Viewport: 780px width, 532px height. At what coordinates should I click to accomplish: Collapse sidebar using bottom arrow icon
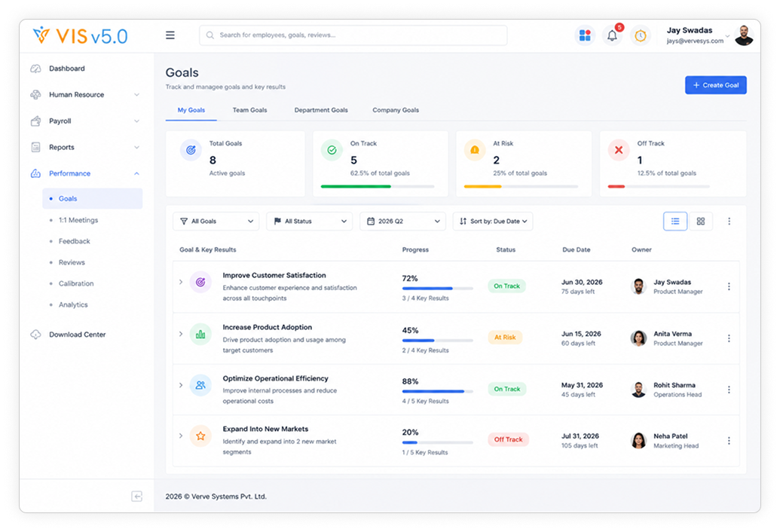click(137, 496)
